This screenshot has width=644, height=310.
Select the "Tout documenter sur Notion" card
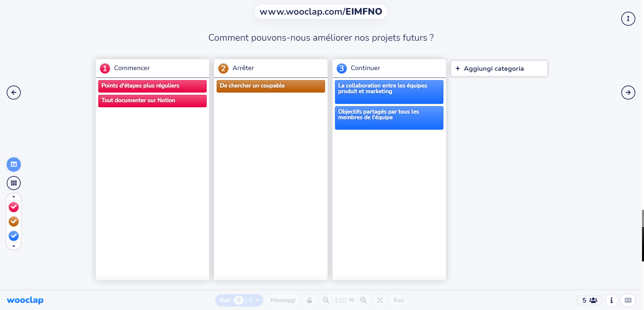152,101
